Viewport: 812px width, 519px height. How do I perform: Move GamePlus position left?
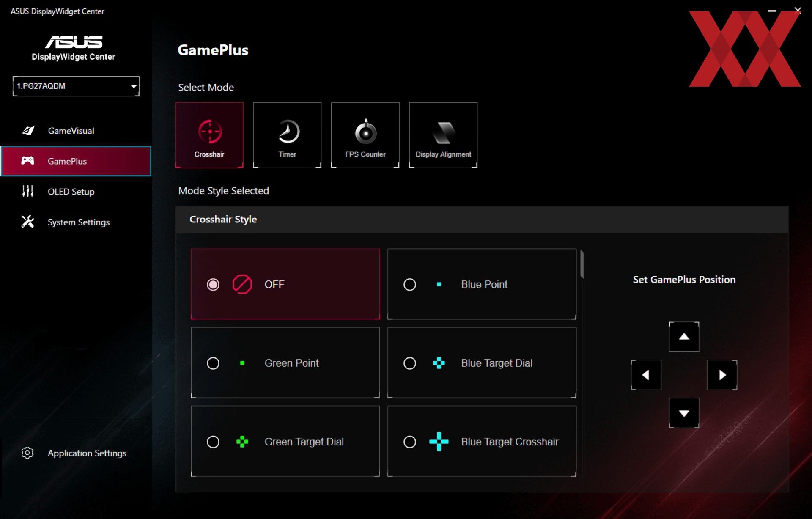646,375
